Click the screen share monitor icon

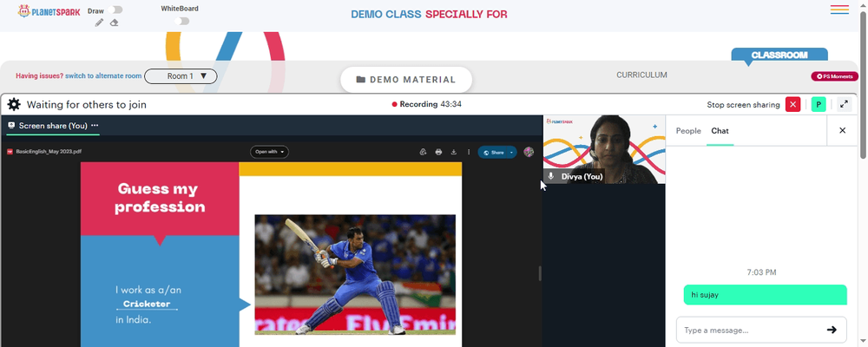pyautogui.click(x=11, y=126)
